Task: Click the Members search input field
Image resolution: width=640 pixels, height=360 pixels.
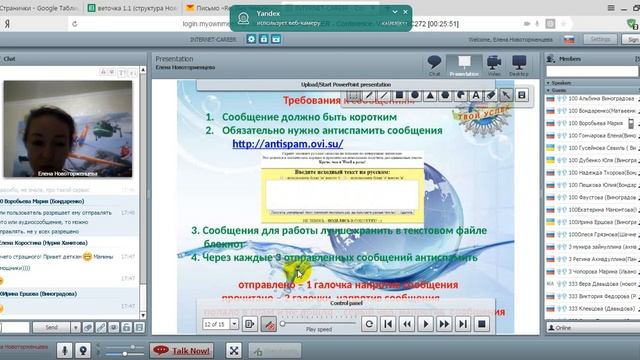Action: pos(592,71)
